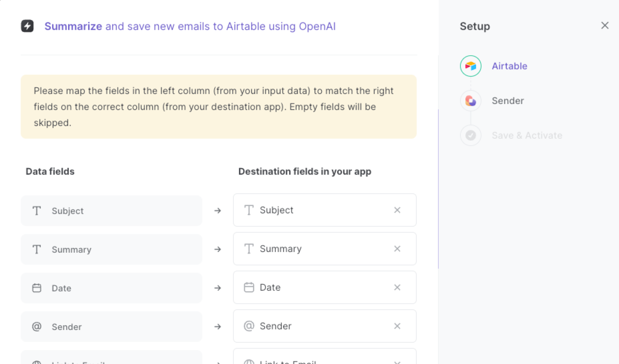Click the Save & Activate checkmark icon

pos(470,136)
